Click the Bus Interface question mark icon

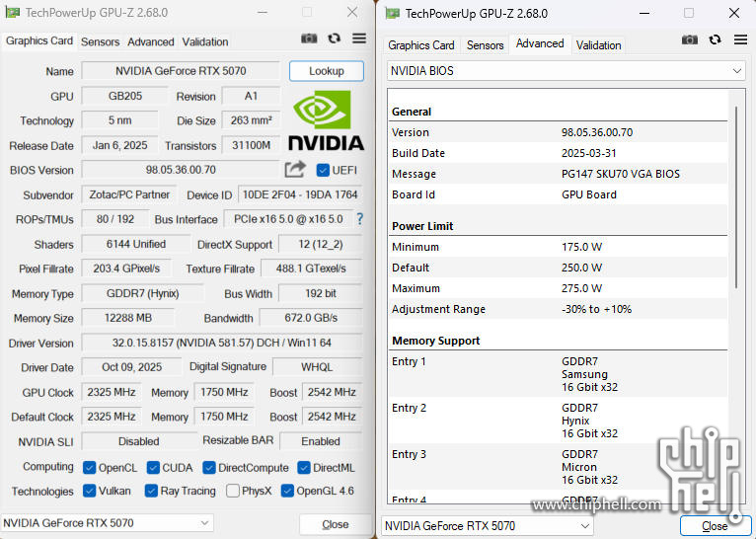pos(359,219)
